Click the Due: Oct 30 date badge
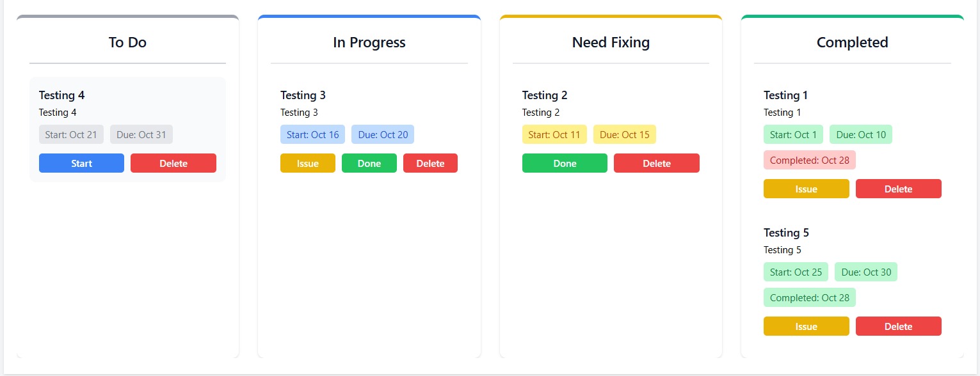This screenshot has width=980, height=376. click(x=866, y=272)
